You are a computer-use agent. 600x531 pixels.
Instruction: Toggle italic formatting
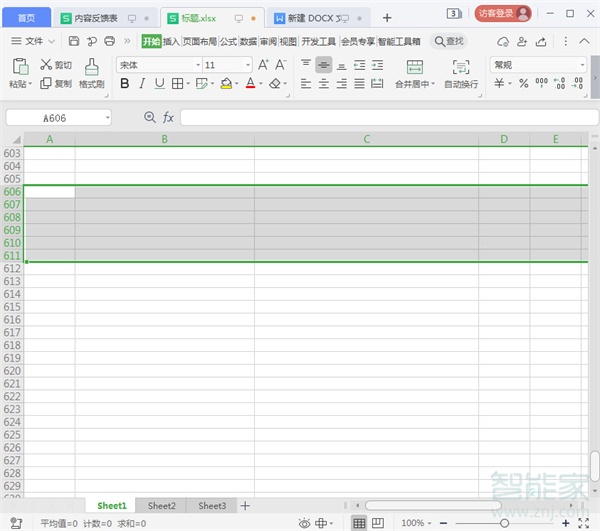coord(142,84)
